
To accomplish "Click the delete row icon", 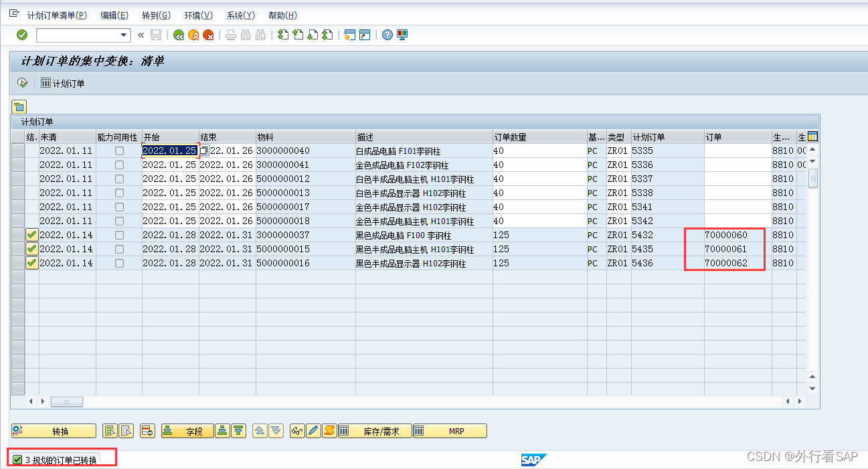I will point(148,431).
